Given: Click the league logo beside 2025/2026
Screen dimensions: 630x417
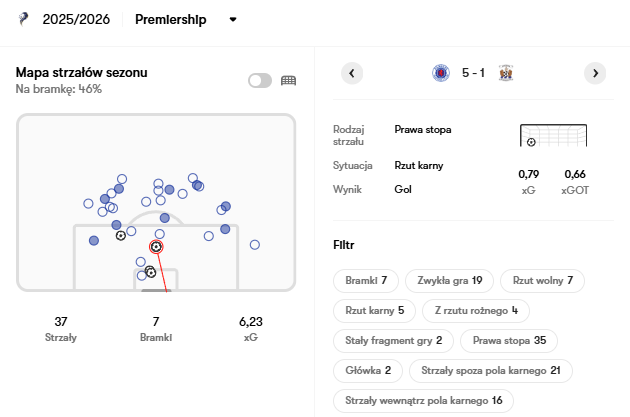Looking at the screenshot, I should coord(23,19).
